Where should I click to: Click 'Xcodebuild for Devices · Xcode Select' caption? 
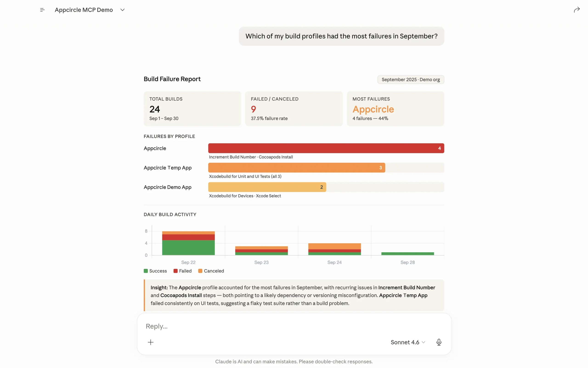point(245,196)
